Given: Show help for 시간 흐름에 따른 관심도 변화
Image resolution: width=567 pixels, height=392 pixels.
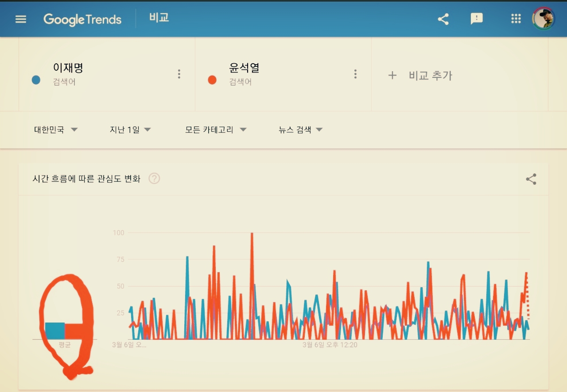Looking at the screenshot, I should [x=154, y=179].
